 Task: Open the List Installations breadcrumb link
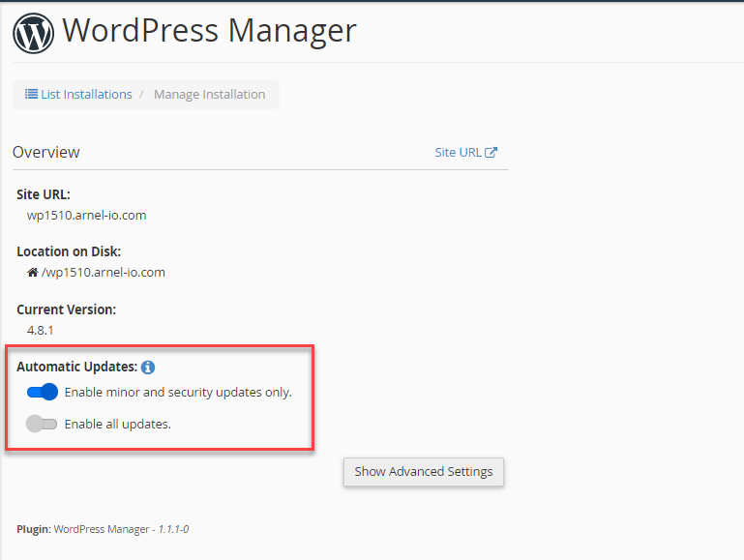click(78, 95)
